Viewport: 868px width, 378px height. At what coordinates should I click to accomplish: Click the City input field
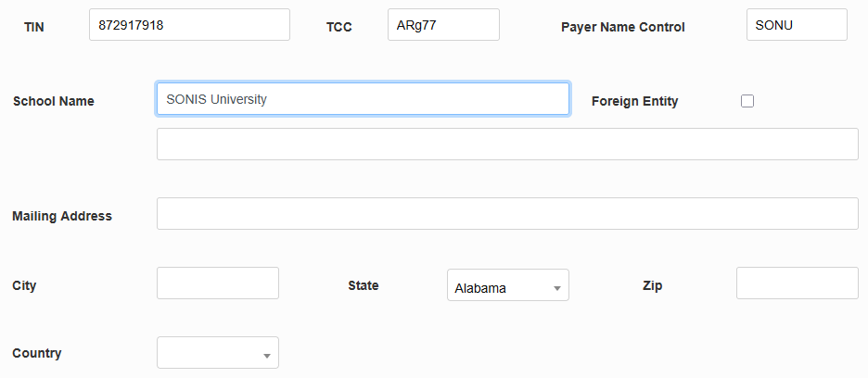point(218,283)
